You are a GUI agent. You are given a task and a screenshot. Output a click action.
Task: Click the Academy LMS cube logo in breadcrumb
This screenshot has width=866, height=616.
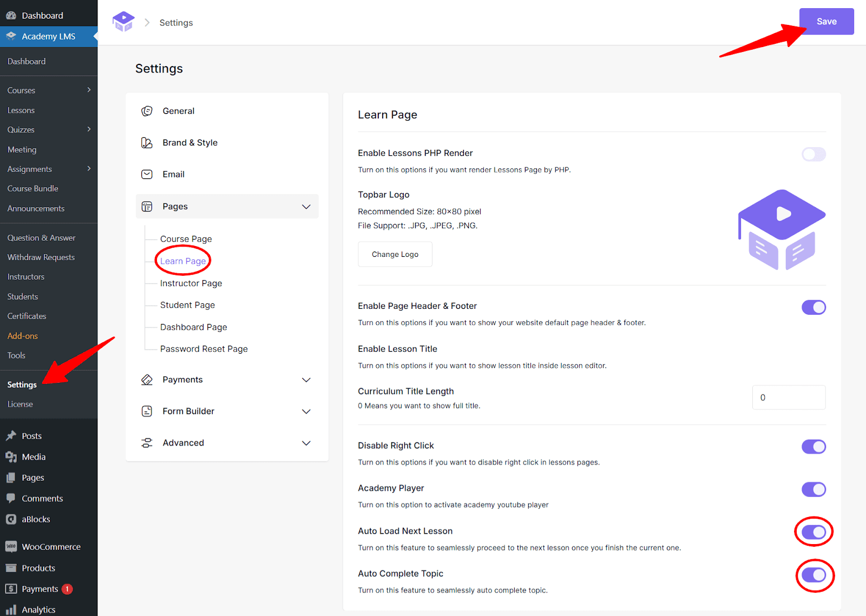click(x=123, y=21)
